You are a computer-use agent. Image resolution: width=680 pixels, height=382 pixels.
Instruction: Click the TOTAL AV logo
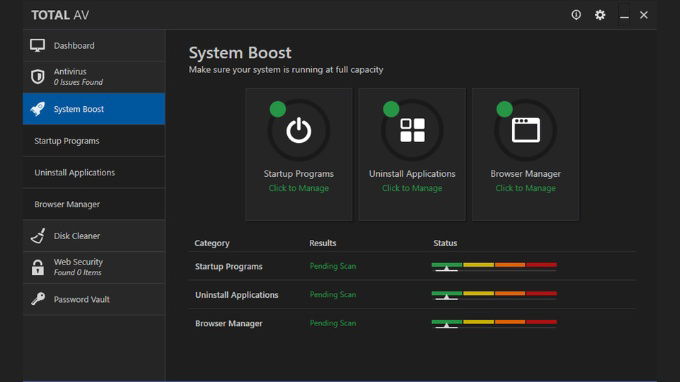60,15
